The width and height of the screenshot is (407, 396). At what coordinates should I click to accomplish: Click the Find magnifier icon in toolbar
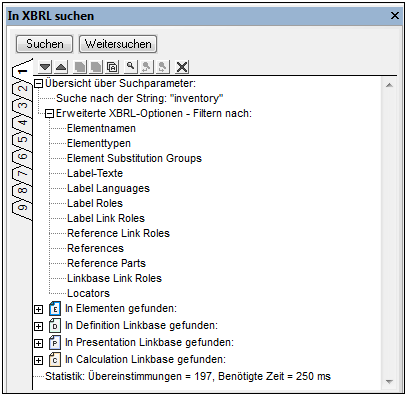(131, 67)
